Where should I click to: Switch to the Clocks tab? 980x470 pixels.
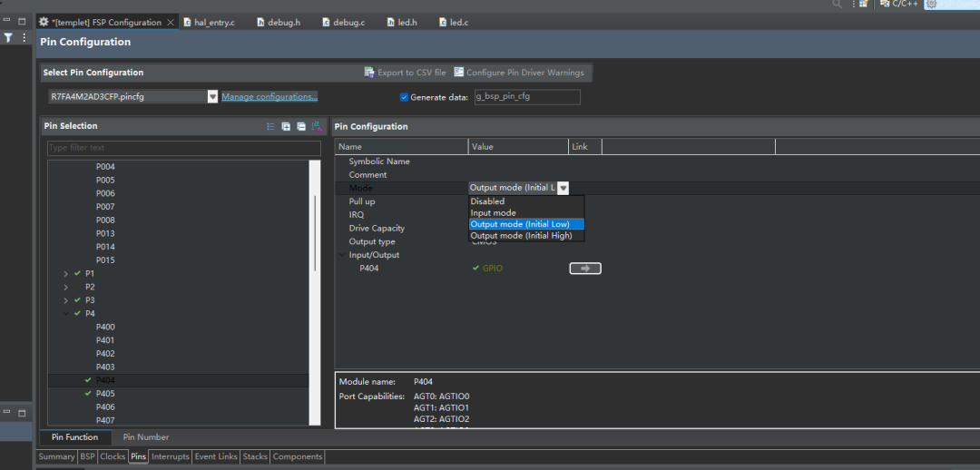[x=113, y=456]
